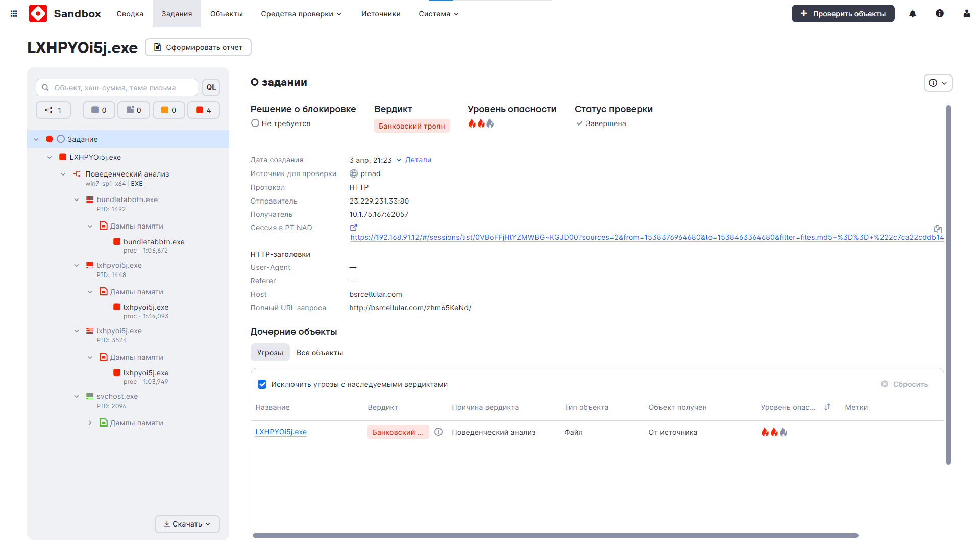Open the notifications bell icon
The width and height of the screenshot is (980, 551).
[x=913, y=14]
